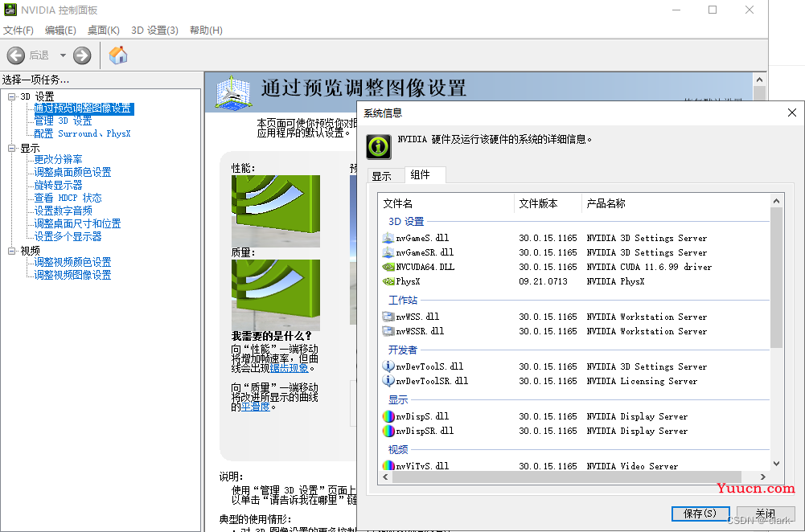
Task: Click the NVIDIA app icon in title bar
Action: (x=10, y=10)
